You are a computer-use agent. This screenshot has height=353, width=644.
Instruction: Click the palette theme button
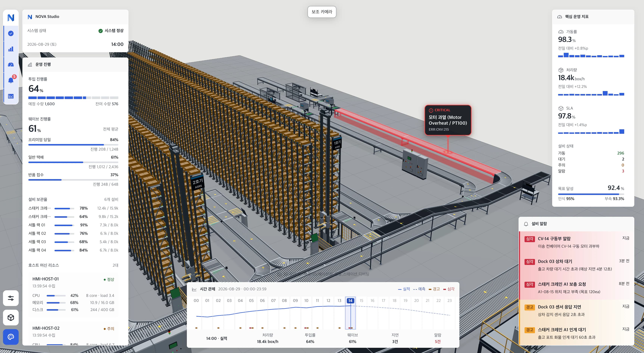point(11,337)
